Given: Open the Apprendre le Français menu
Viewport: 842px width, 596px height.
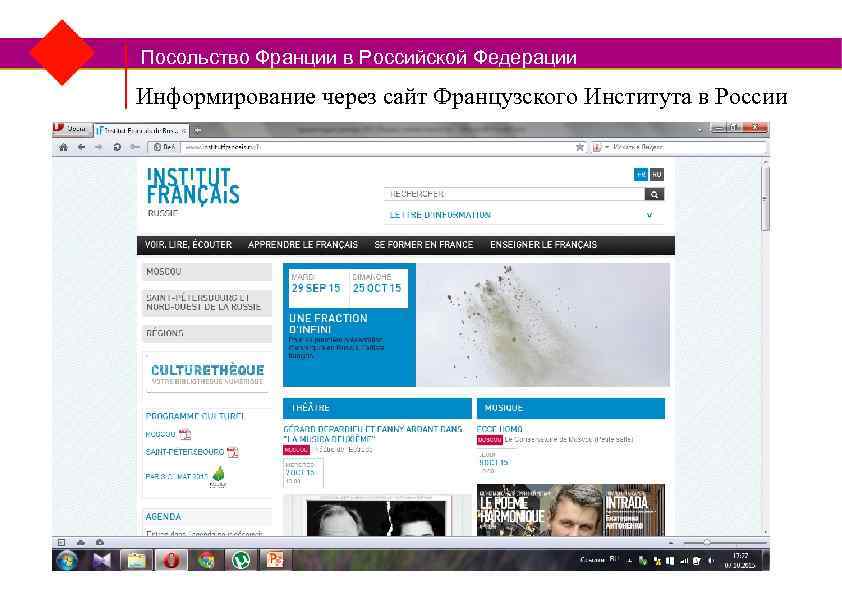Looking at the screenshot, I should click(x=302, y=244).
